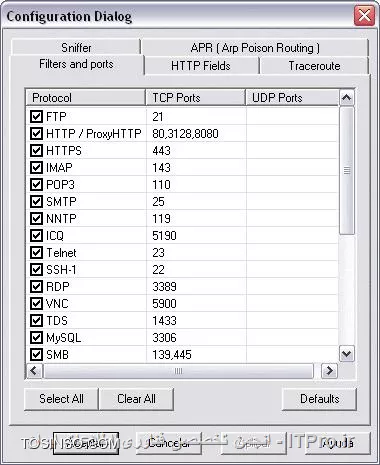The height and width of the screenshot is (465, 380).
Task: Click the horizontal scroll left arrow
Action: (34, 371)
